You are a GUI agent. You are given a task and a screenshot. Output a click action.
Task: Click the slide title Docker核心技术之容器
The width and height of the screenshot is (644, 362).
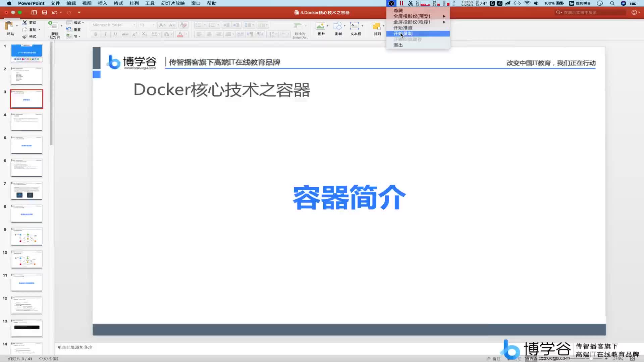[222, 90]
